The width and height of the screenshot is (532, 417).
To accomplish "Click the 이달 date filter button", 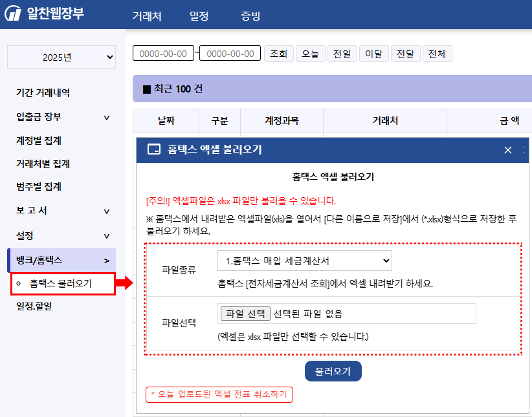I will tap(374, 54).
